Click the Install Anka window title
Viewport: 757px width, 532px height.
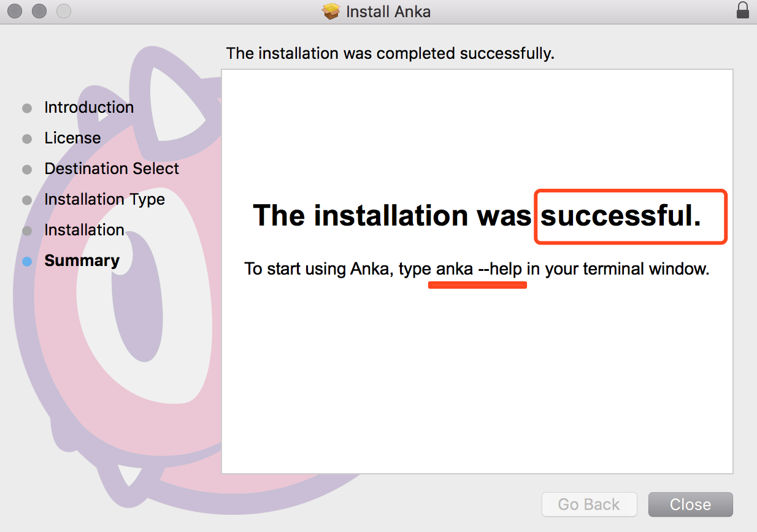pyautogui.click(x=388, y=11)
